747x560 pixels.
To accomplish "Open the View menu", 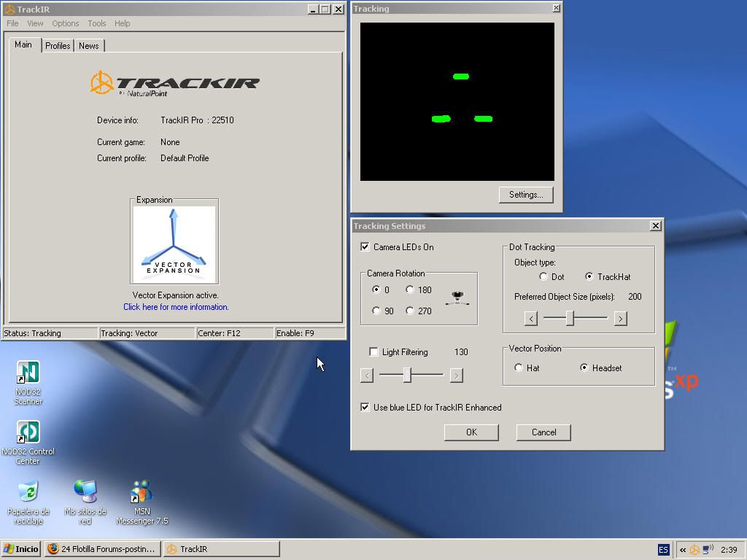I will coord(35,23).
